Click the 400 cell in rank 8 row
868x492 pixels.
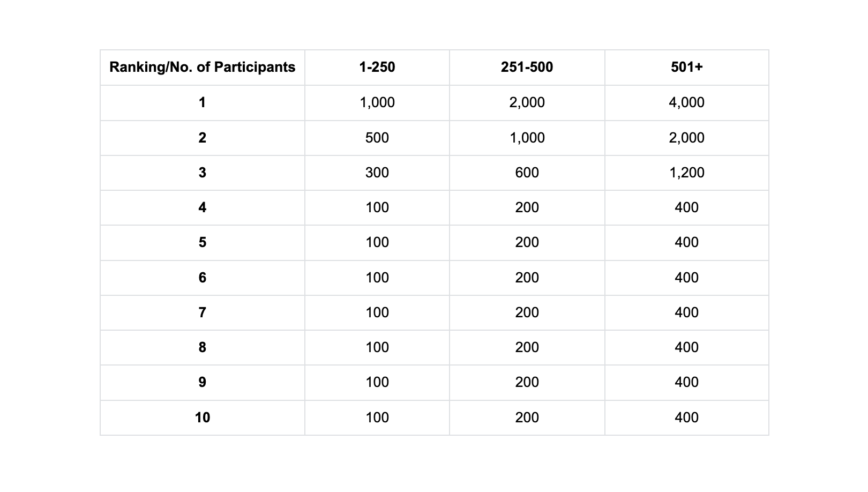point(687,348)
